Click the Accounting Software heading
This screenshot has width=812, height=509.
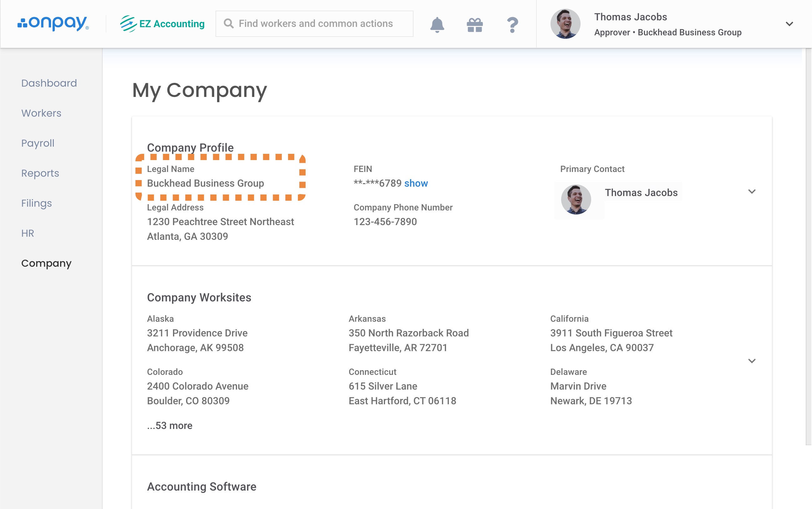(202, 486)
